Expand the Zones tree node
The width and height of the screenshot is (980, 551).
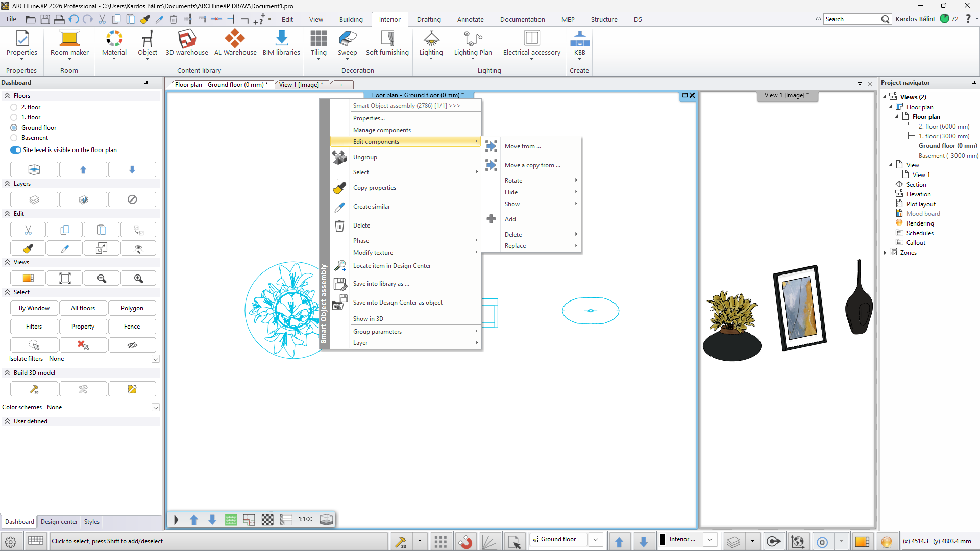pyautogui.click(x=885, y=253)
